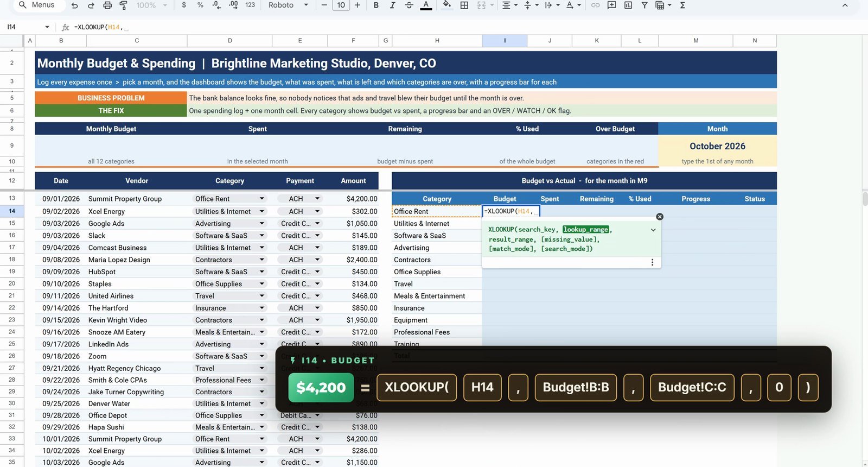Viewport: 868px width, 467px height.
Task: Increase decimal places
Action: 233,5
